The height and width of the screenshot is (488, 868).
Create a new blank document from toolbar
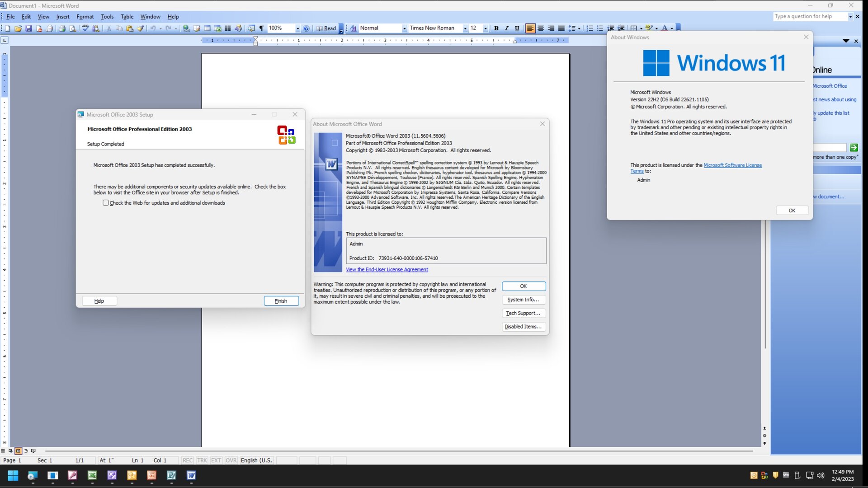[x=8, y=28]
